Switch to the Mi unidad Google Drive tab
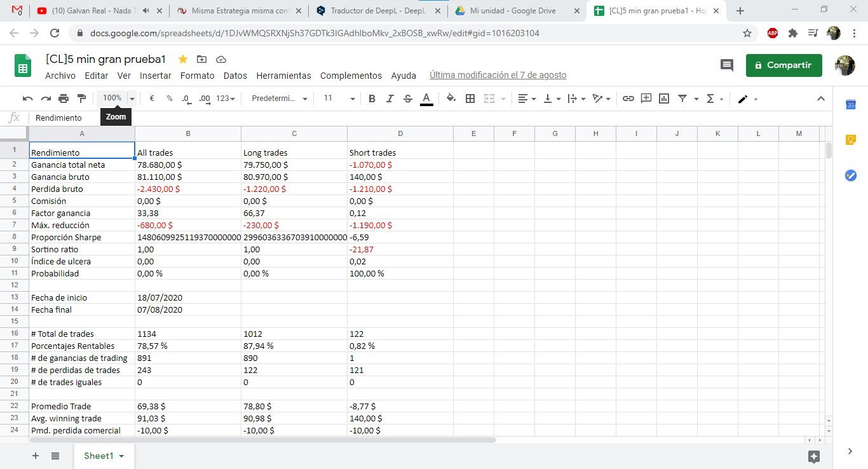 click(x=517, y=11)
